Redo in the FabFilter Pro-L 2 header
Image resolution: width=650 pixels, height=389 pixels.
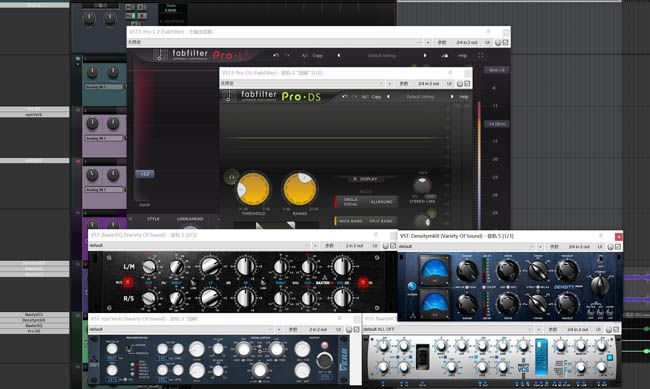(287, 55)
